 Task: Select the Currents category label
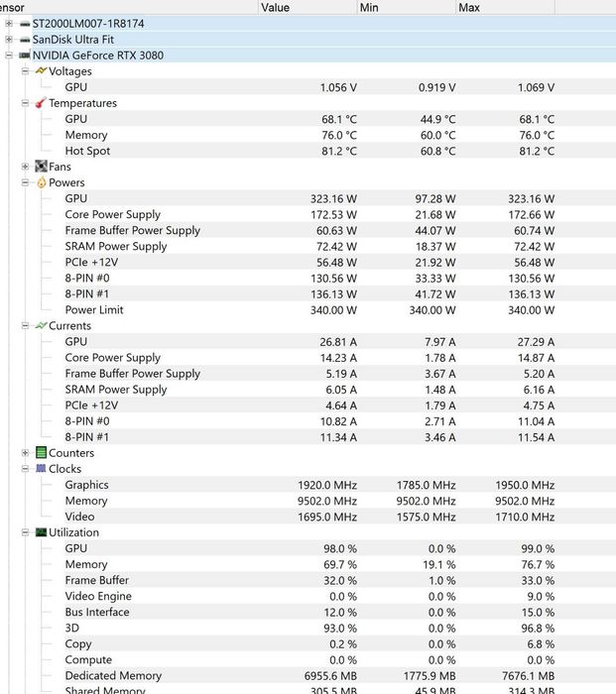tap(70, 326)
